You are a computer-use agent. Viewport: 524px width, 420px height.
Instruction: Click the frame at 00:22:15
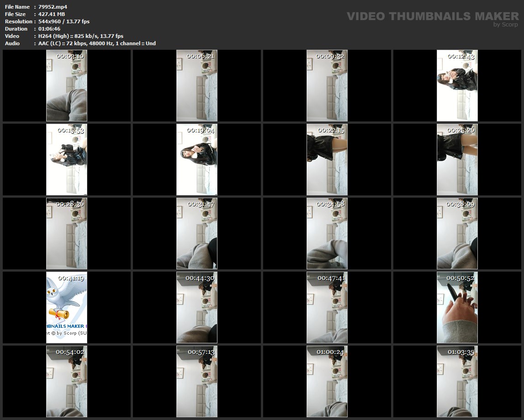point(327,160)
